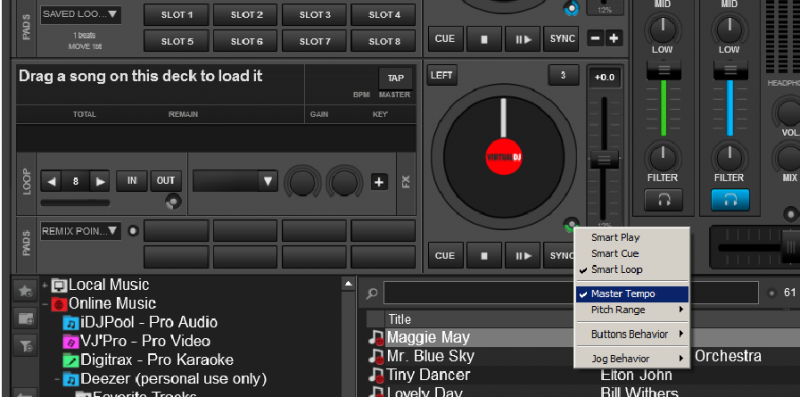Select iDJPool - Pro Audio folder

pyautogui.click(x=140, y=322)
